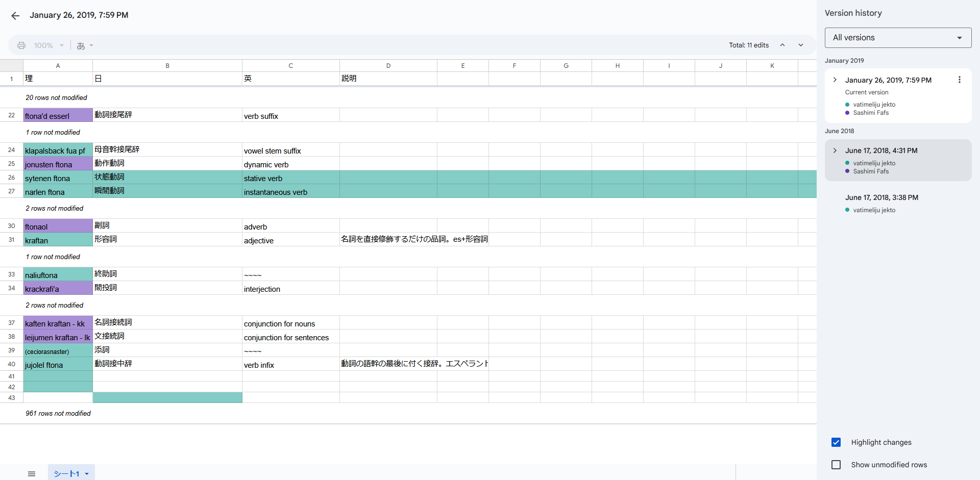Screen dimensions: 980x480
Task: Open the all sheets list menu
Action: (32, 474)
